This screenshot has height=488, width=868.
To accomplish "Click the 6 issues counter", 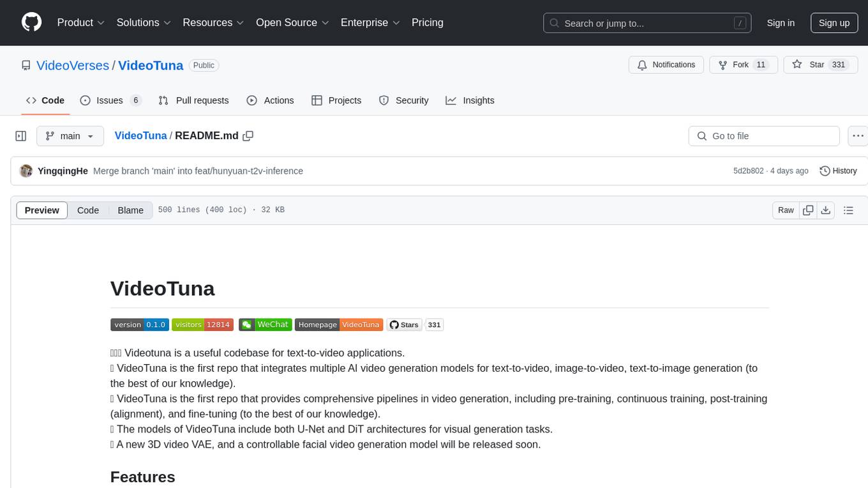I will 135,100.
